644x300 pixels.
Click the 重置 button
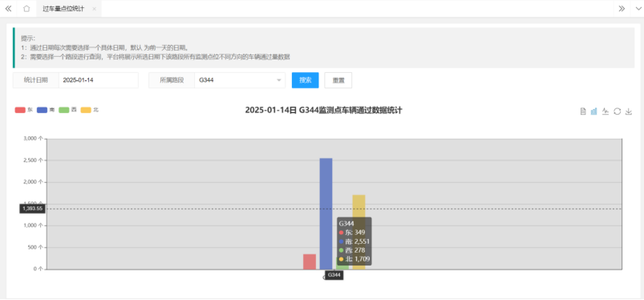click(x=338, y=80)
